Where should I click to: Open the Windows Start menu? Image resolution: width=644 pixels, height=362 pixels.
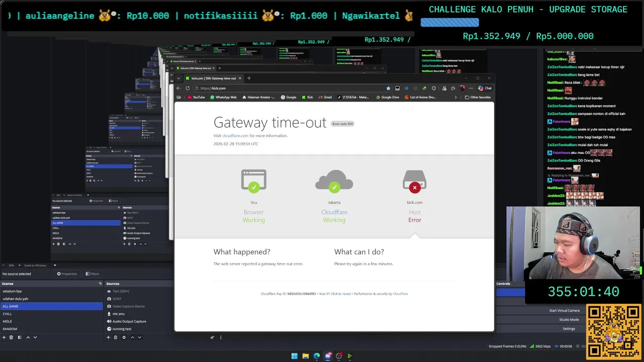(x=294, y=356)
